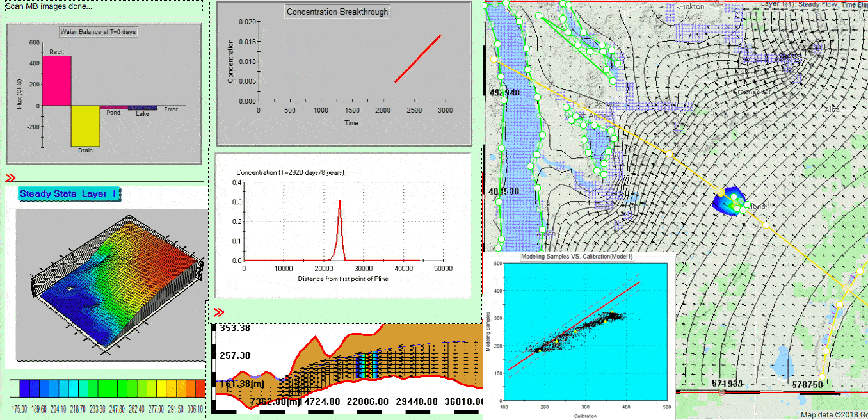Click the 'Error' label in water balance chart
Screen dimensions: 868x420
click(171, 109)
